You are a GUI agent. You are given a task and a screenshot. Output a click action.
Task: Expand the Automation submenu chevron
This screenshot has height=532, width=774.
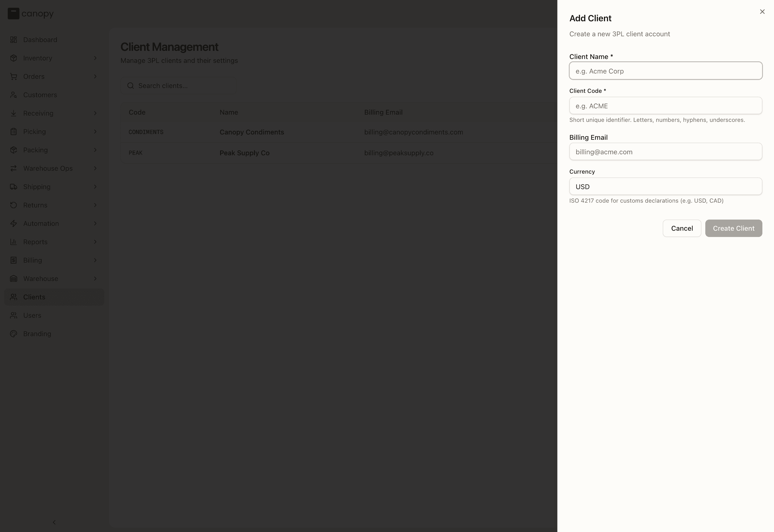(x=95, y=223)
